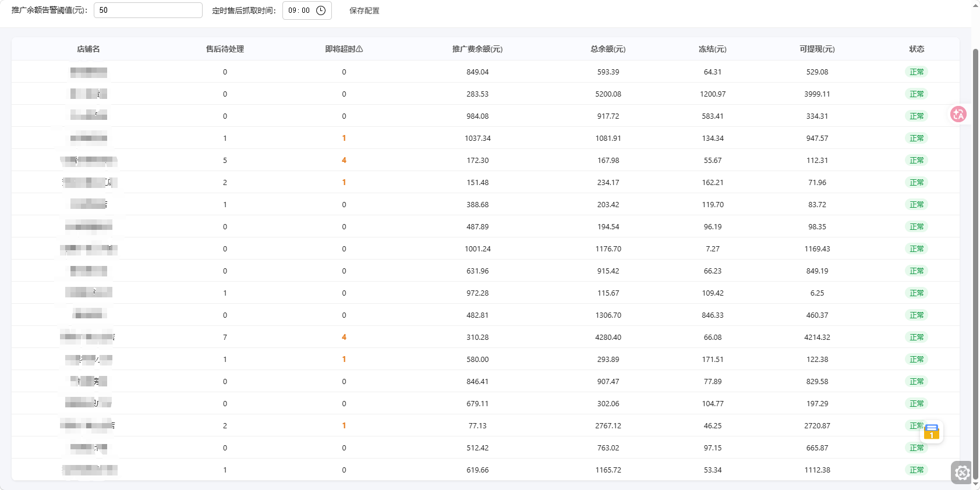Image resolution: width=980 pixels, height=490 pixels.
Task: Click the 状态 column header
Action: (917, 49)
